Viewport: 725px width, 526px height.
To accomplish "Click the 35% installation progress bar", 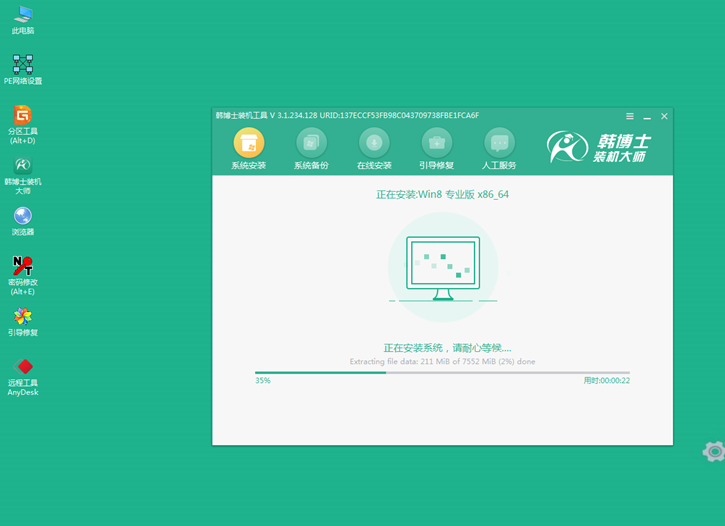I will tap(442, 372).
